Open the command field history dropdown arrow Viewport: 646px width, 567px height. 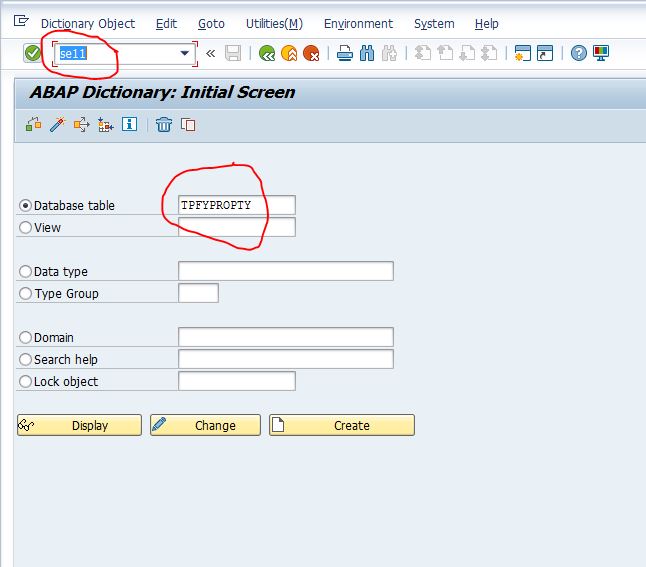coord(185,53)
